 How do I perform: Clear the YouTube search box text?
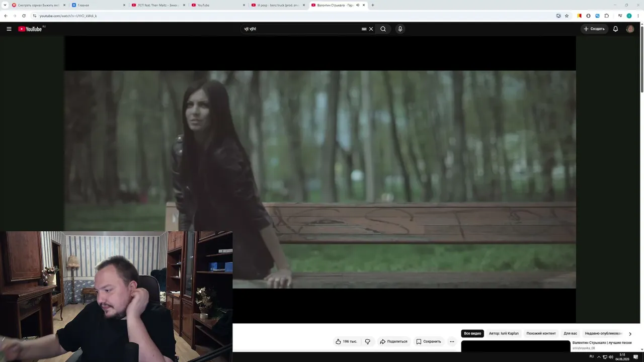tap(371, 29)
